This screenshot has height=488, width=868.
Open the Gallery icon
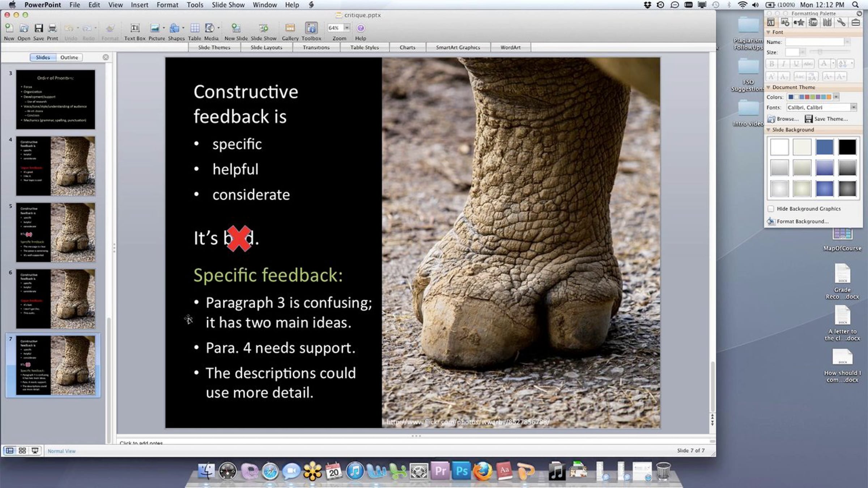click(x=290, y=29)
